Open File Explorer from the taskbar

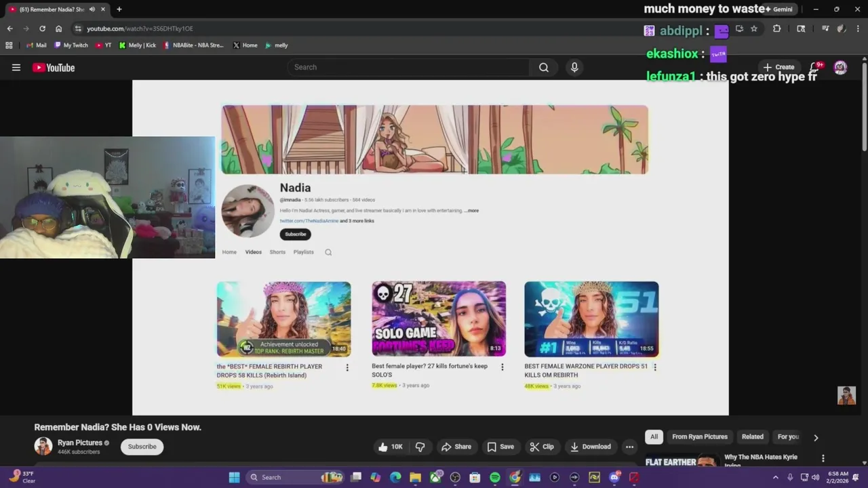coord(415,477)
